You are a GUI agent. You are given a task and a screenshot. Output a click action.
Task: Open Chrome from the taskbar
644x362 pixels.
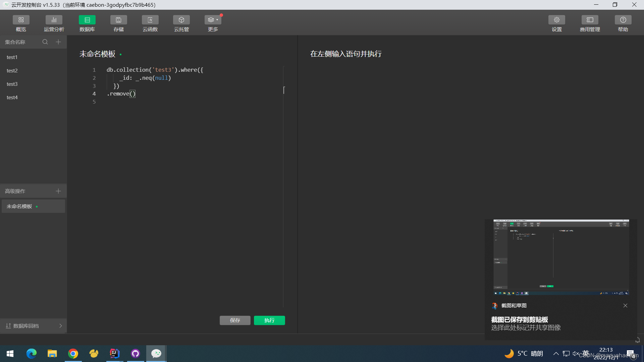click(x=73, y=354)
